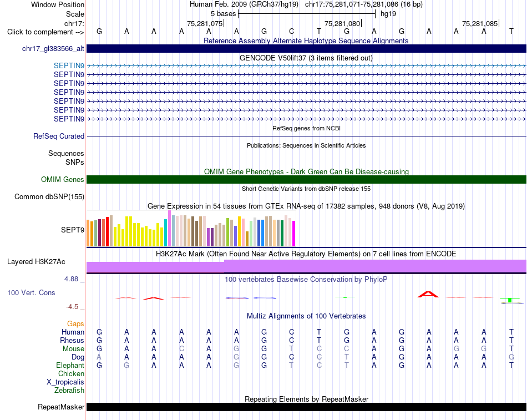
Task: Click the black RepeatMasker element bar
Action: [x=306, y=407]
